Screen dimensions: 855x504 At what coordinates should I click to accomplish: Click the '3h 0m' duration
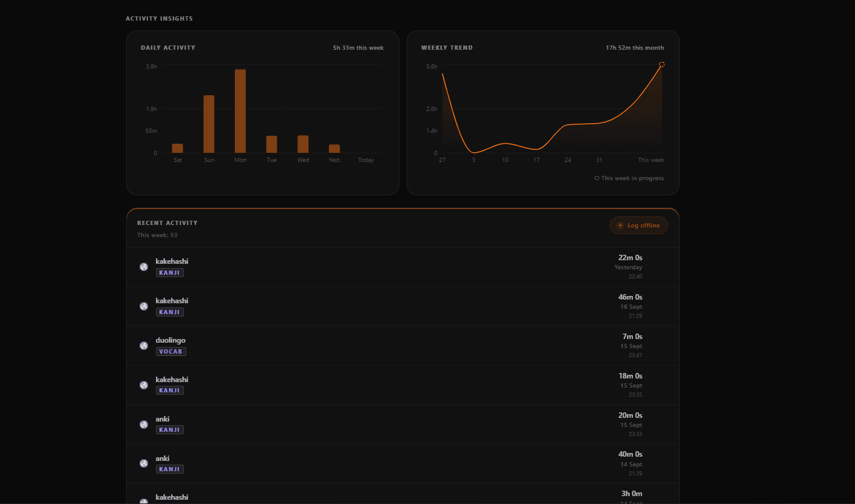pos(631,494)
